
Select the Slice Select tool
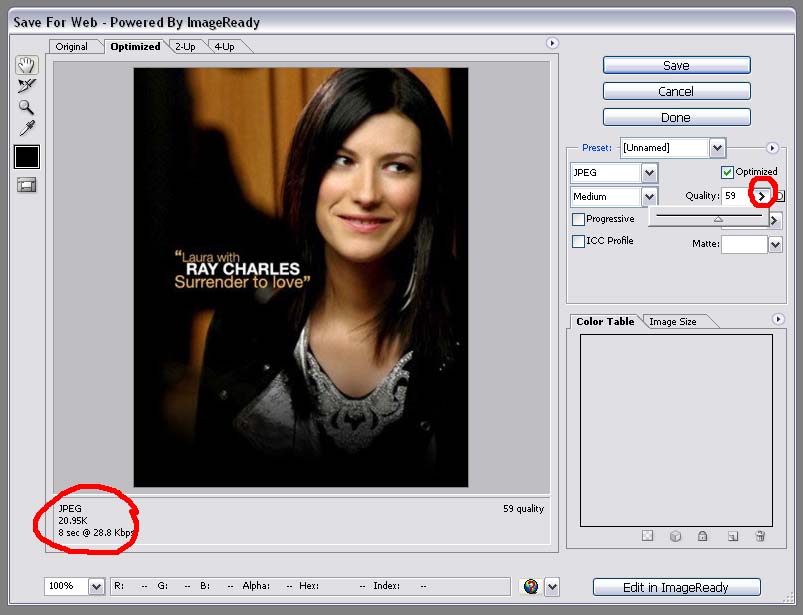click(26, 86)
